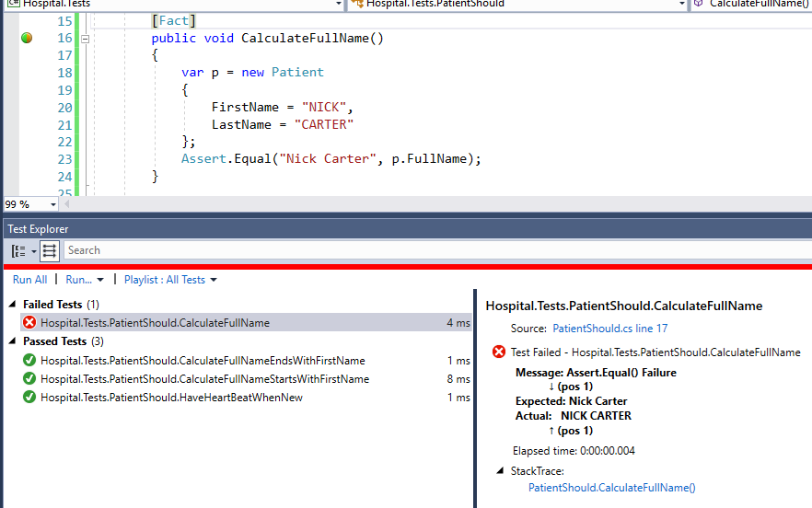This screenshot has width=812, height=508.
Task: Select the CalculateFullNameStartsWithFirstName test
Action: (246, 379)
